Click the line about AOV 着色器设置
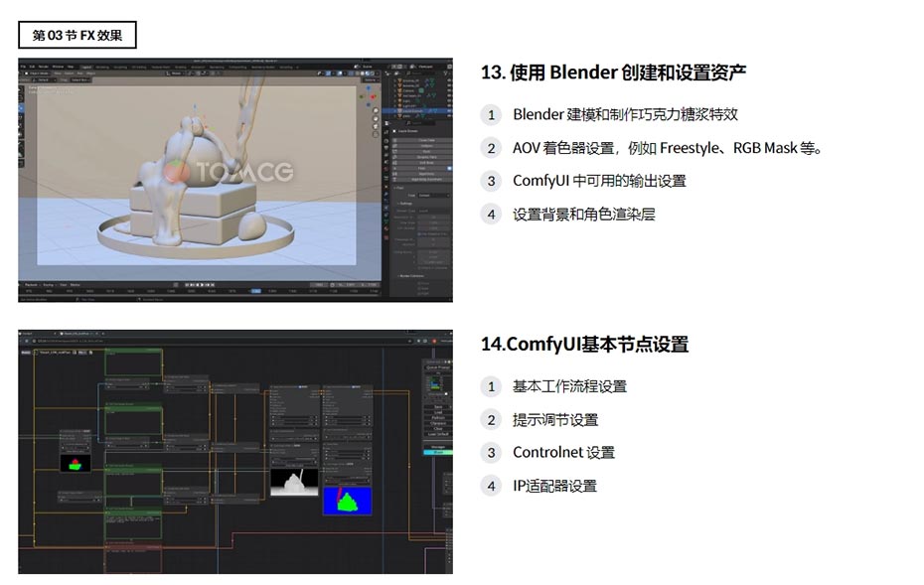This screenshot has height=585, width=924. (667, 148)
